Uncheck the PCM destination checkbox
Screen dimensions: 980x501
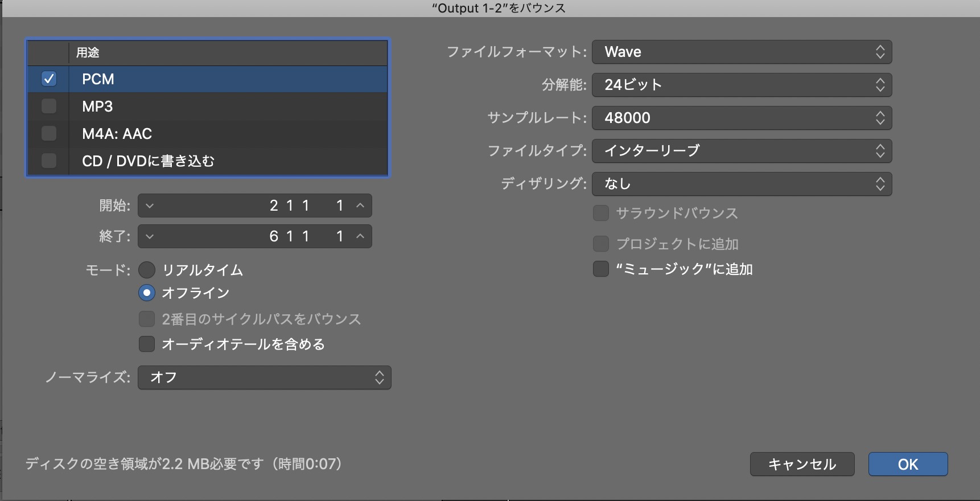coord(49,79)
